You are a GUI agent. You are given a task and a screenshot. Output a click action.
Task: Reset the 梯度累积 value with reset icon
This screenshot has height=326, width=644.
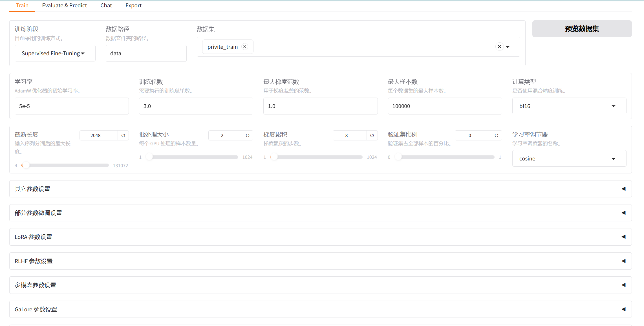[x=372, y=135]
